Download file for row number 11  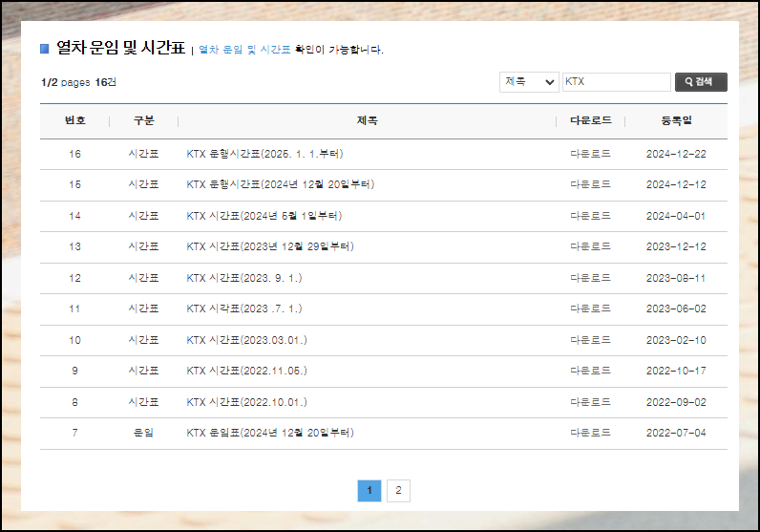coord(590,309)
